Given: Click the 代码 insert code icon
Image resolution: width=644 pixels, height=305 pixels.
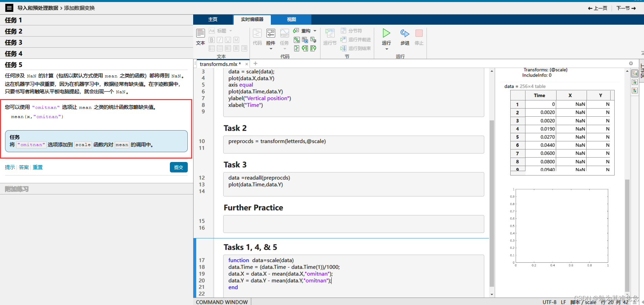Looking at the screenshot, I should [x=257, y=37].
